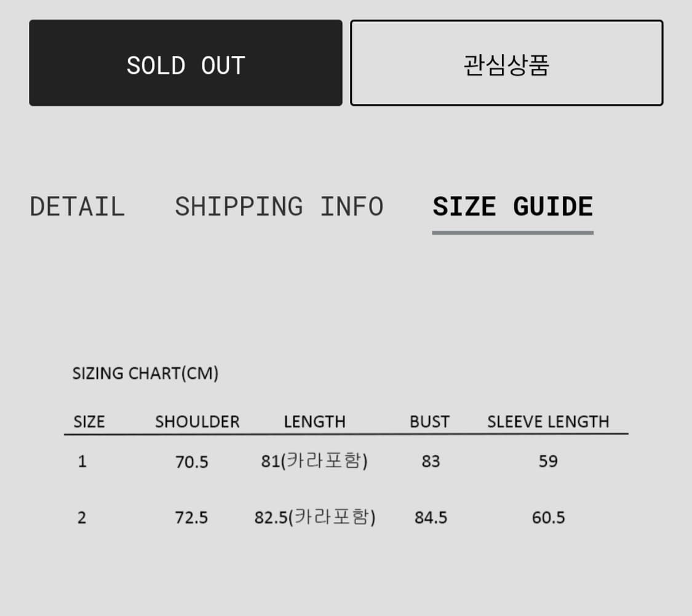The width and height of the screenshot is (692, 616).
Task: Click sleeve length value 60.5
Action: (548, 518)
